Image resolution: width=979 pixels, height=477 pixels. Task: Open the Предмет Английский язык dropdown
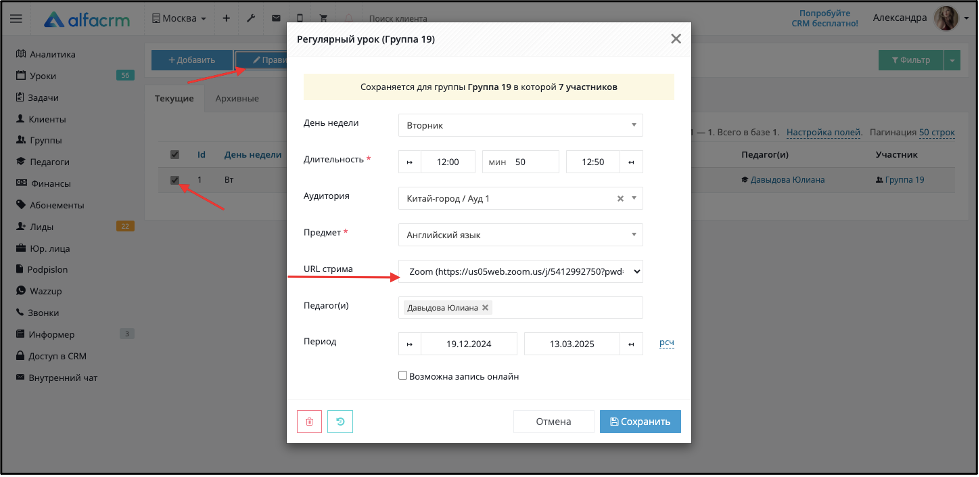pyautogui.click(x=520, y=235)
